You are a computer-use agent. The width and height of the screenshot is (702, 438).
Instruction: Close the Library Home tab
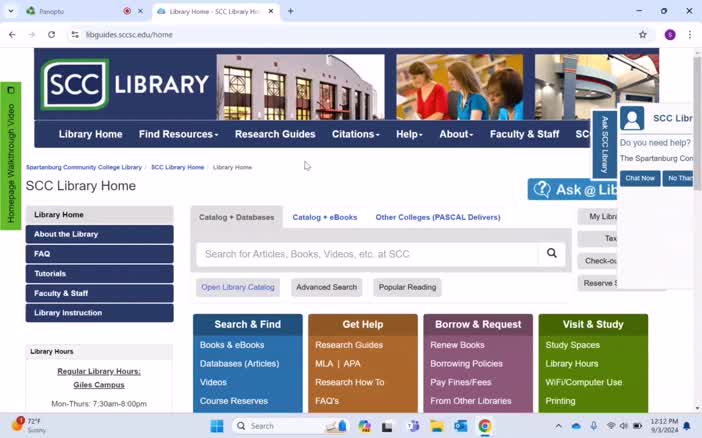pyautogui.click(x=271, y=11)
